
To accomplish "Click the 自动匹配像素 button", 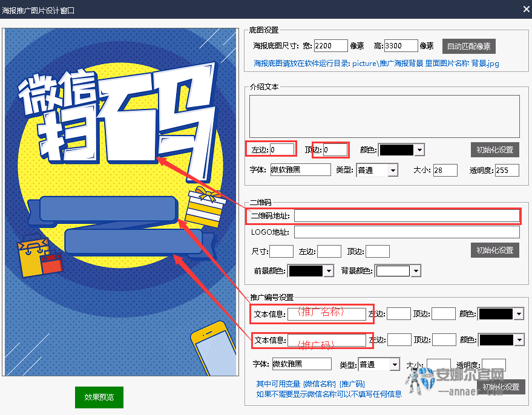I will coord(468,46).
